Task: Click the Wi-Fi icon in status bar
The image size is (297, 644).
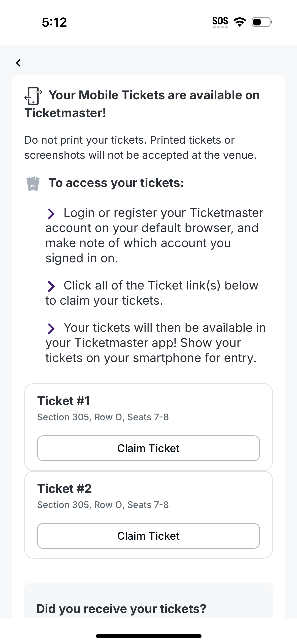Action: (239, 22)
